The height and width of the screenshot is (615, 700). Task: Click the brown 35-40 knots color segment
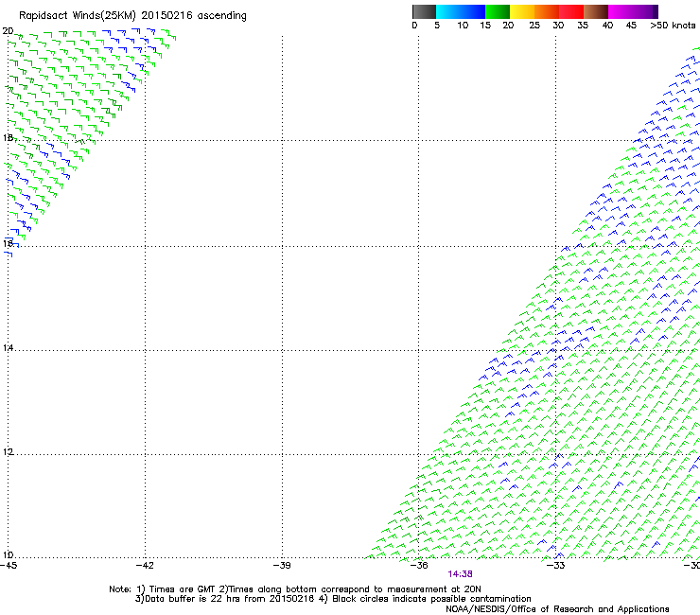coord(596,11)
